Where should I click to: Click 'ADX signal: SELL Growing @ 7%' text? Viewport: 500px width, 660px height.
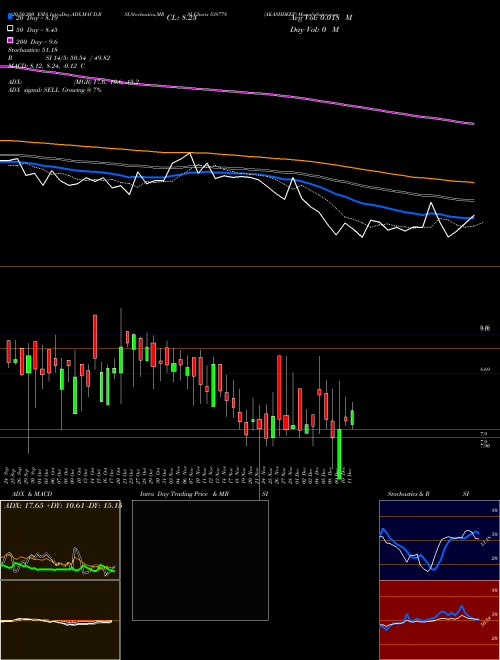55,90
